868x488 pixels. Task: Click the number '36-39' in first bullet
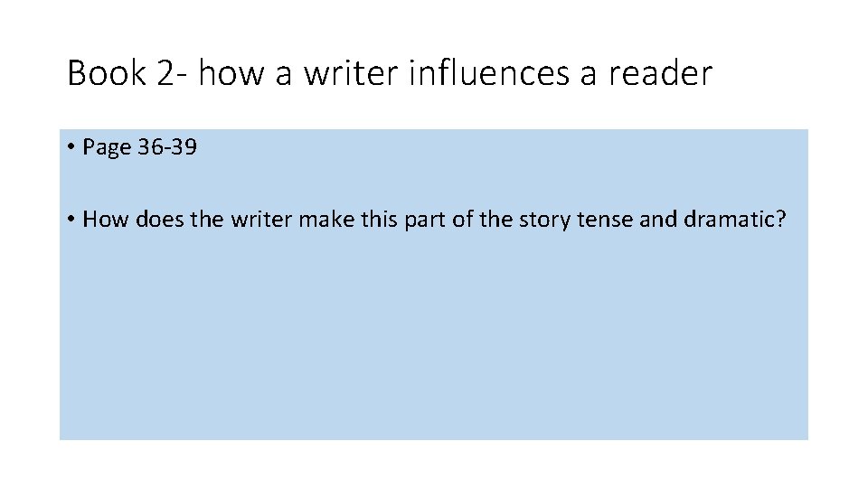pos(166,147)
